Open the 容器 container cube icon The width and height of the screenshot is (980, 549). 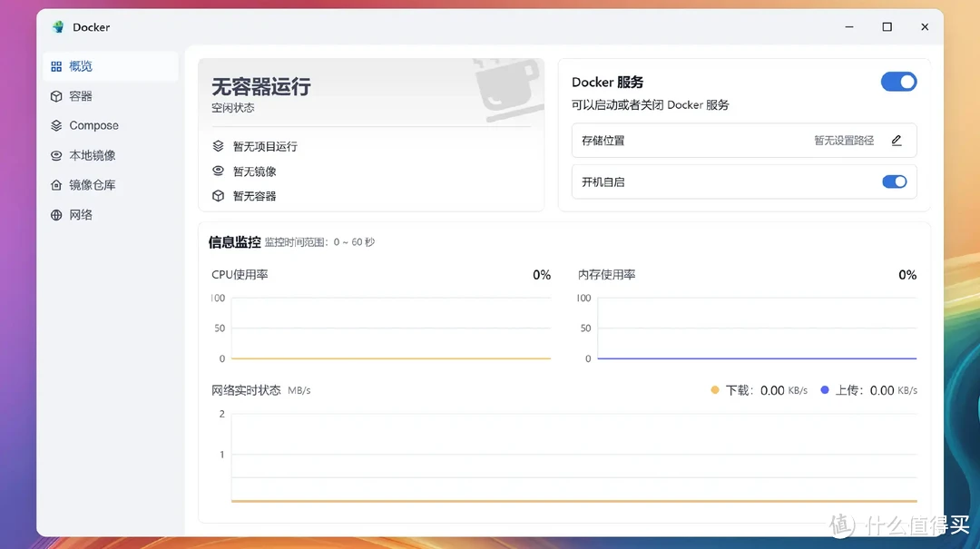(x=56, y=96)
